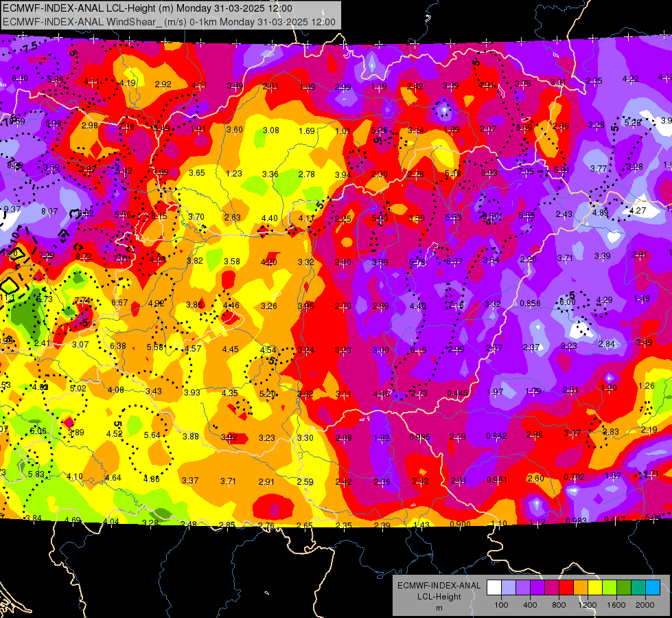
Task: Click the legend unit label m
Action: point(439,608)
